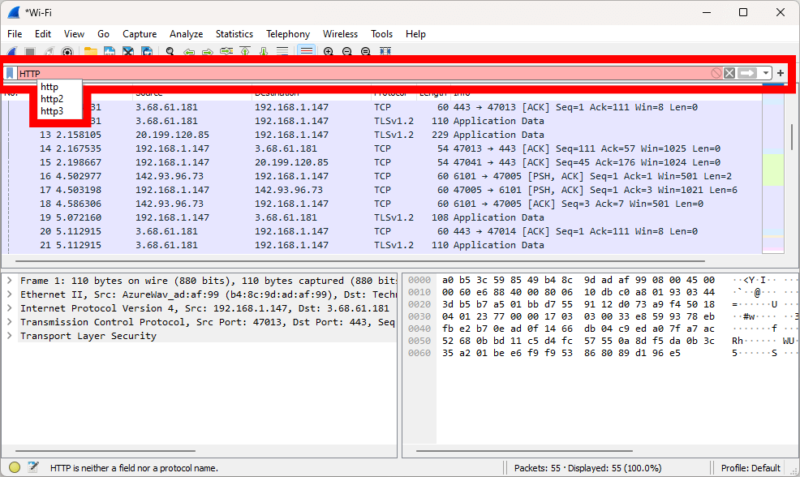800x477 pixels.
Task: Apply the display filter arrow
Action: click(x=747, y=73)
